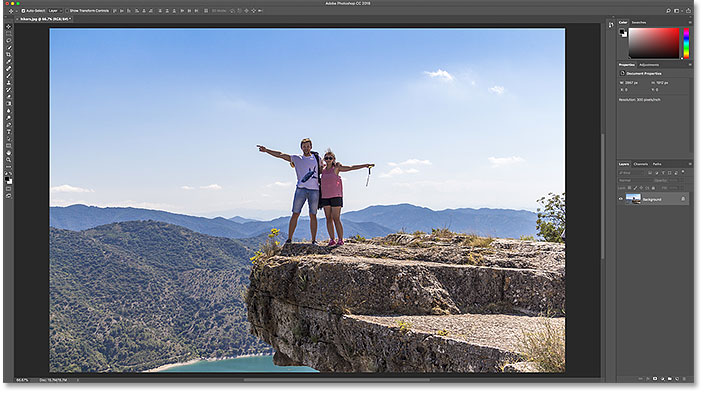Open the Layers panel flyout menu

coord(690,164)
